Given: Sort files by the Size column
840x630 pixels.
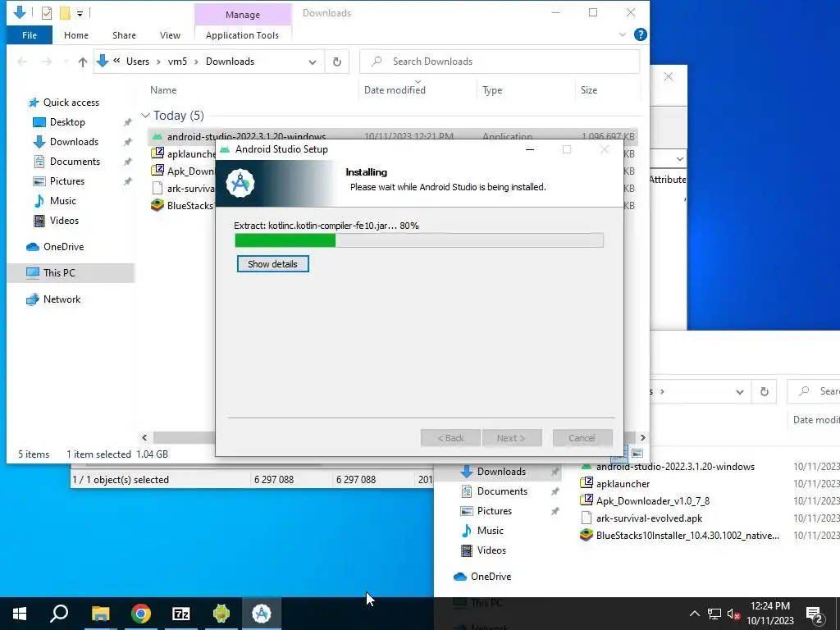Looking at the screenshot, I should (x=589, y=90).
